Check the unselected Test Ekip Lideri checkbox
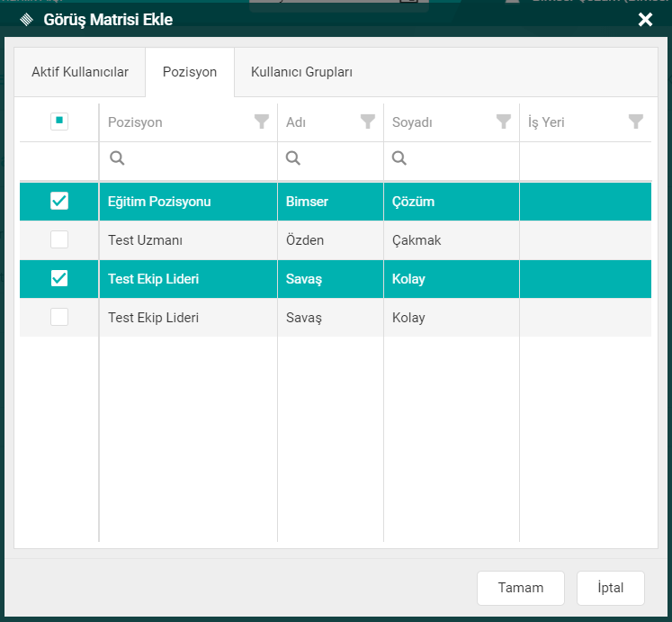Viewport: 672px width, 622px height. (59, 318)
